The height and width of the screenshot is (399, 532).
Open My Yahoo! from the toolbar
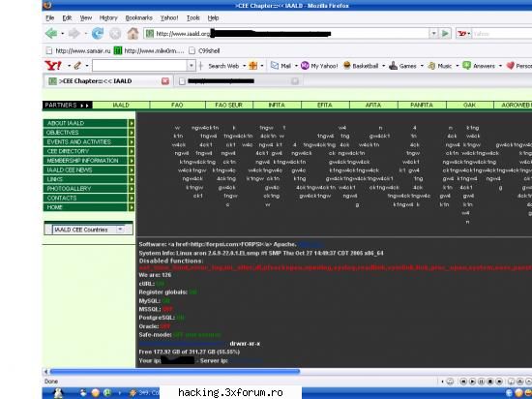click(x=319, y=66)
